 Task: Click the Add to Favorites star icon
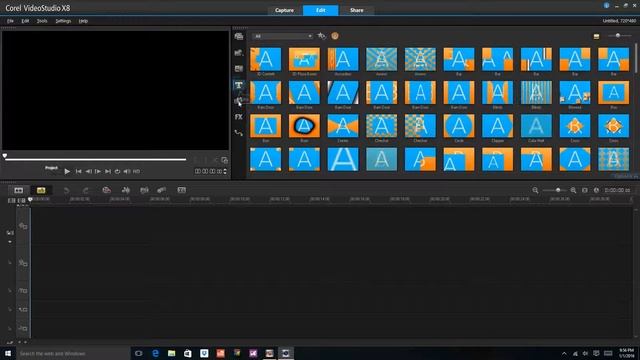point(322,36)
